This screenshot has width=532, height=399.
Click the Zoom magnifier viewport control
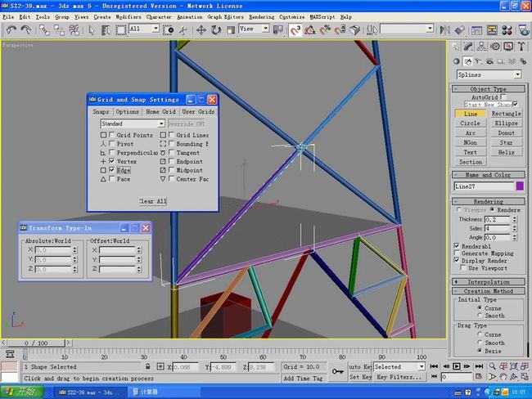pos(492,366)
